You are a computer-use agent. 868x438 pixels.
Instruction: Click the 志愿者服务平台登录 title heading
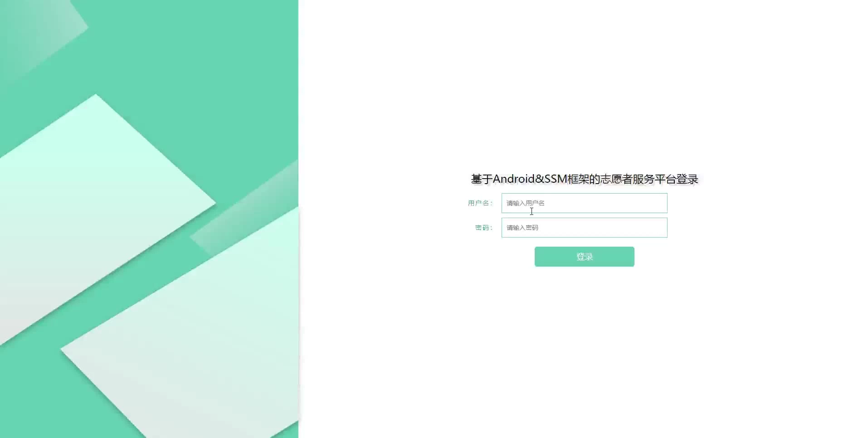584,179
